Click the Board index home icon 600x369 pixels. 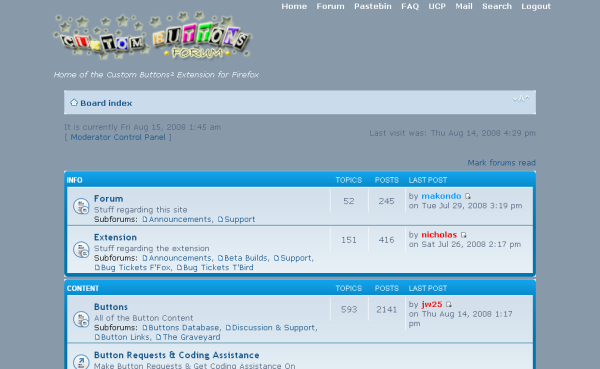74,103
